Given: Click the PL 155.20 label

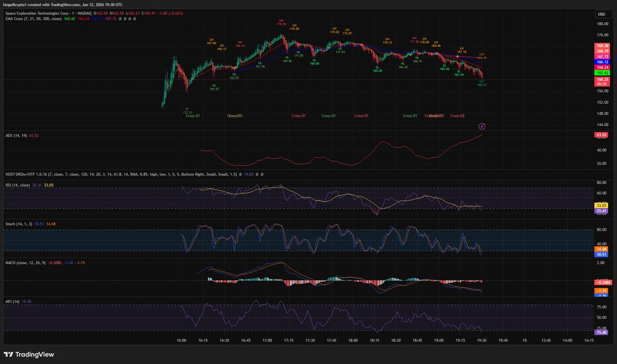Looking at the screenshot, I should click(187, 111).
